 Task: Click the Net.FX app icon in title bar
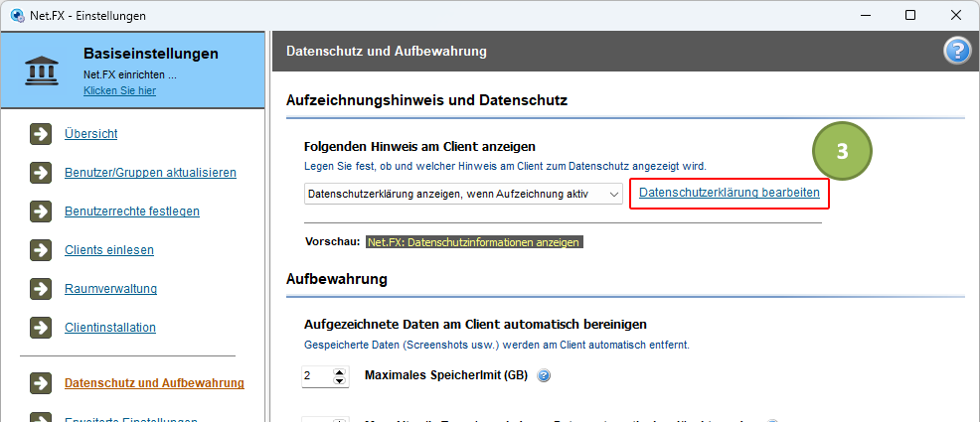point(18,15)
